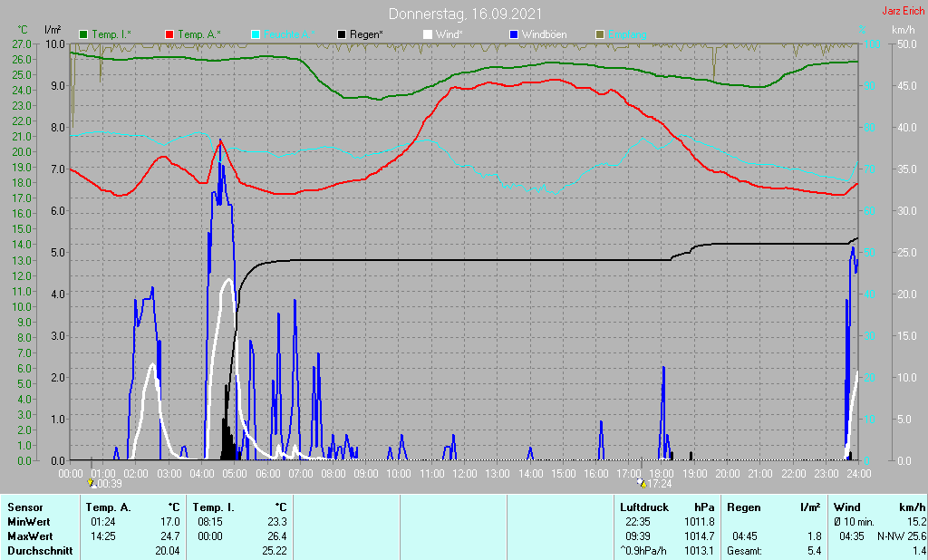Viewport: 928px width, 560px height.
Task: Click the pressure trend '^0.9hPa/h'
Action: 643,551
